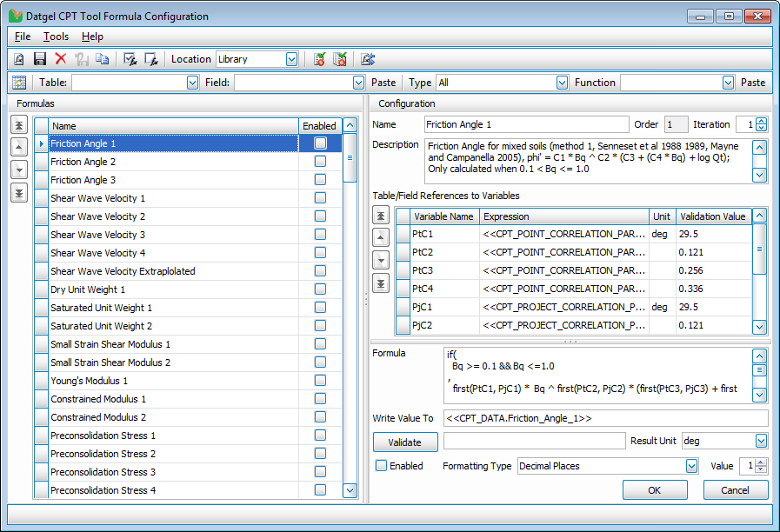Move formula to bottom in Formulas list
Screen dimensions: 780x532
coord(19,192)
